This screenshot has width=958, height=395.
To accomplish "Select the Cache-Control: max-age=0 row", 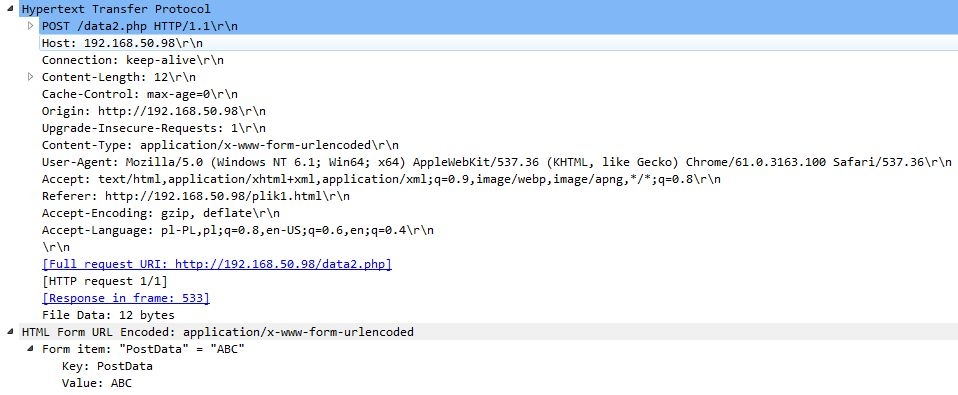I will pyautogui.click(x=140, y=94).
